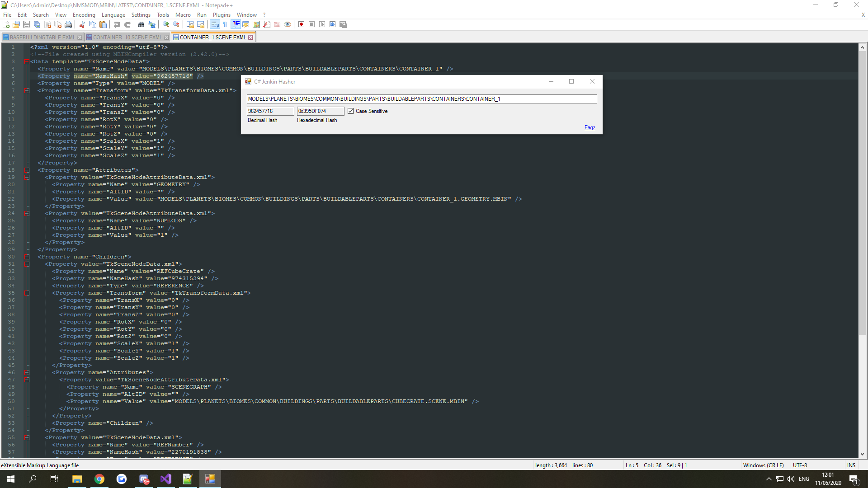Zoom in with the magnifier-plus icon
The height and width of the screenshot is (488, 868).
[x=166, y=24]
